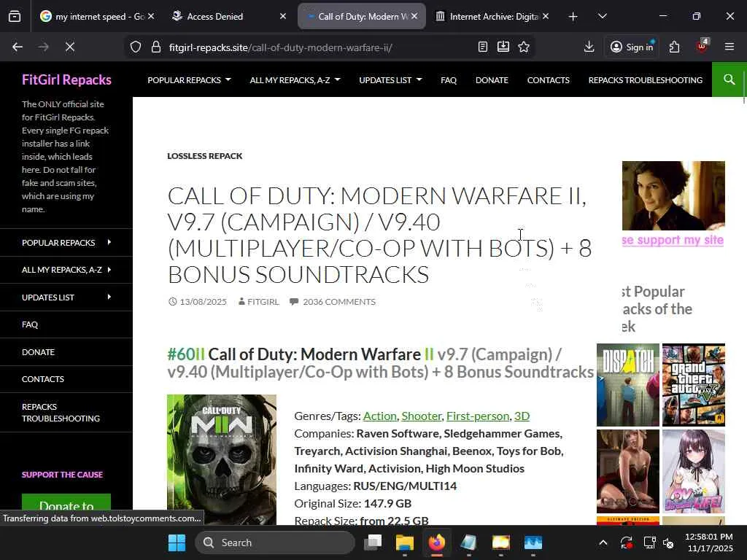Image resolution: width=747 pixels, height=560 pixels.
Task: Open 3D genre tag
Action: point(522,416)
